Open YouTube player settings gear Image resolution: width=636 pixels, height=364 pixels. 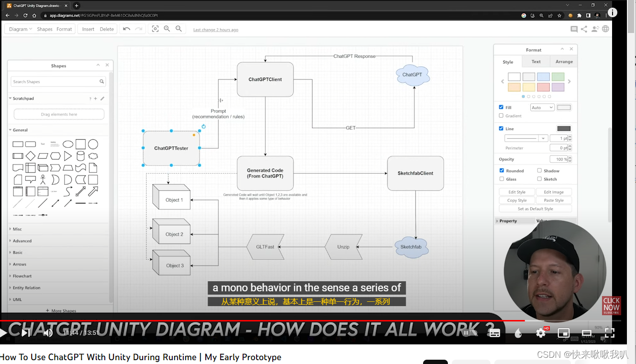coord(541,333)
